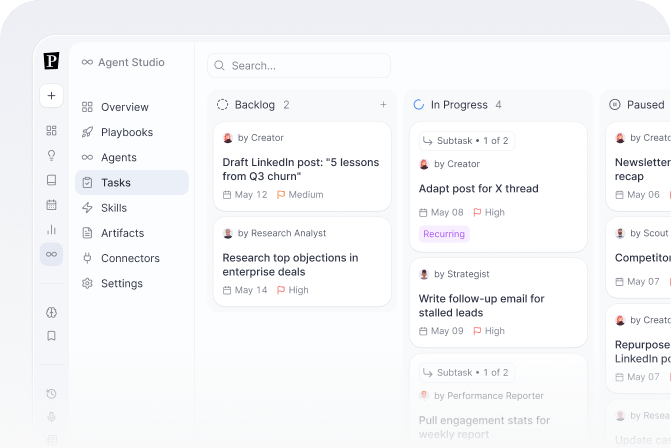Click the Search input field

299,65
